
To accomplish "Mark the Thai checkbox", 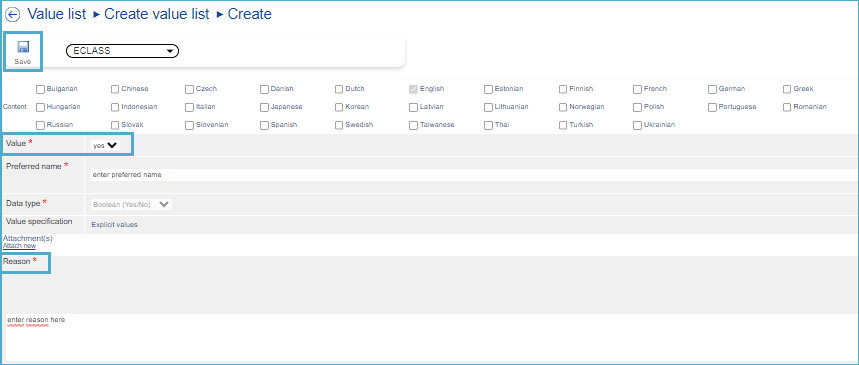I will (x=488, y=125).
